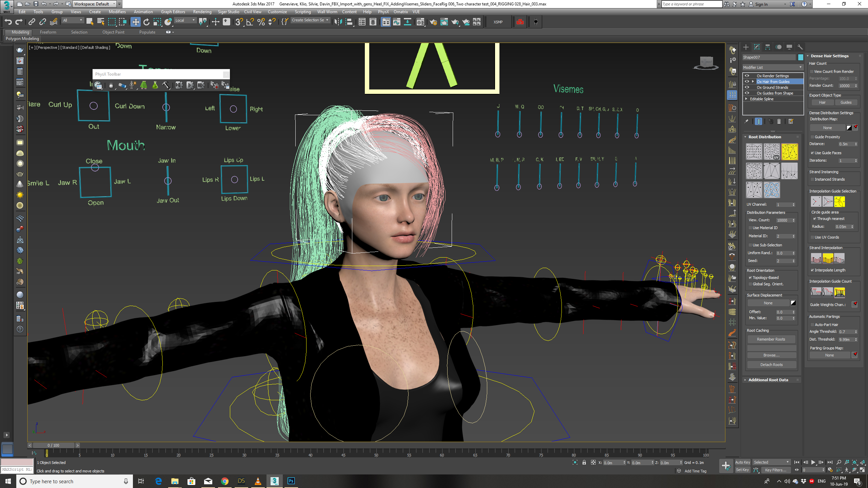Select the Rotate tool in main toolbar

click(146, 22)
